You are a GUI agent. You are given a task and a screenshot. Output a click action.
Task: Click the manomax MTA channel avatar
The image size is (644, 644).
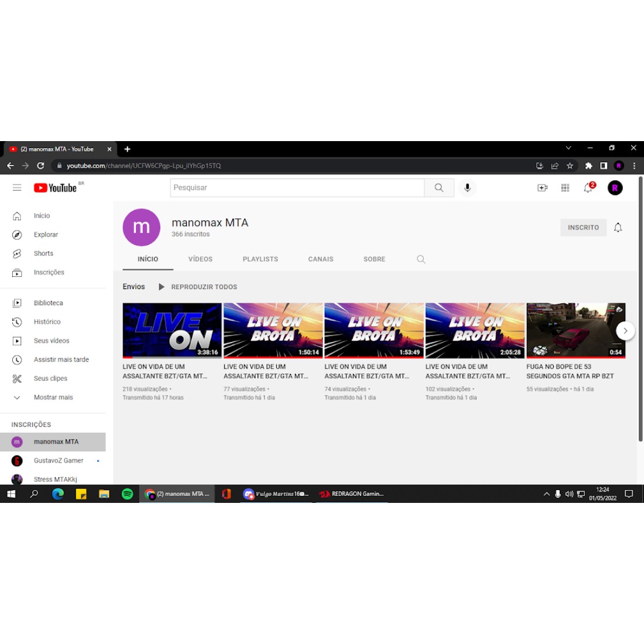coord(141,227)
